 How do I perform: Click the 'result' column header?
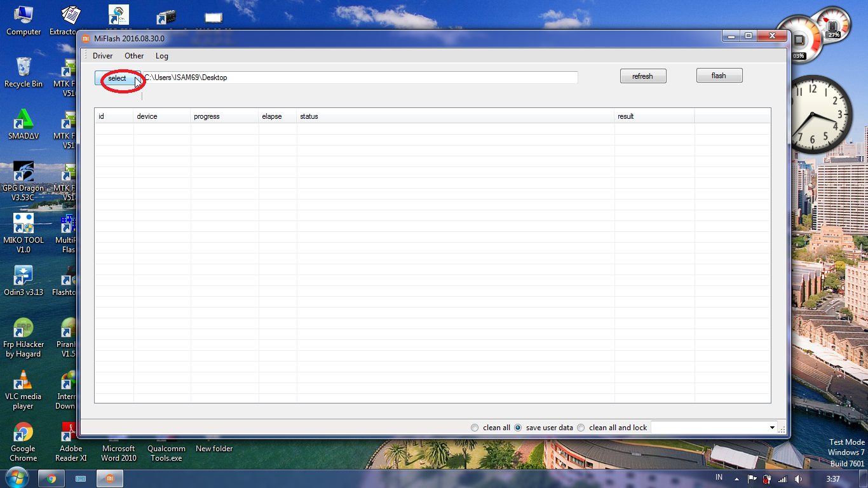(654, 116)
